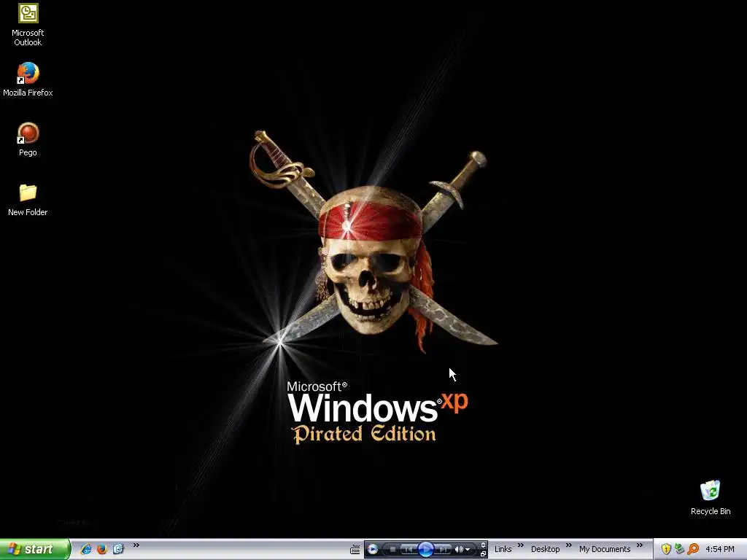Select the Recycle Bin icon
The width and height of the screenshot is (747, 560).
point(711,498)
